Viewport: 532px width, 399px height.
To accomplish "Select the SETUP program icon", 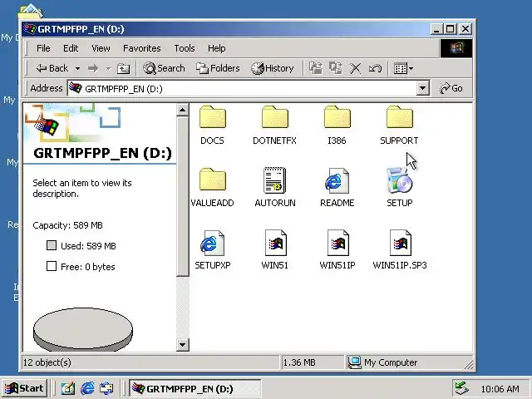I will point(399,180).
